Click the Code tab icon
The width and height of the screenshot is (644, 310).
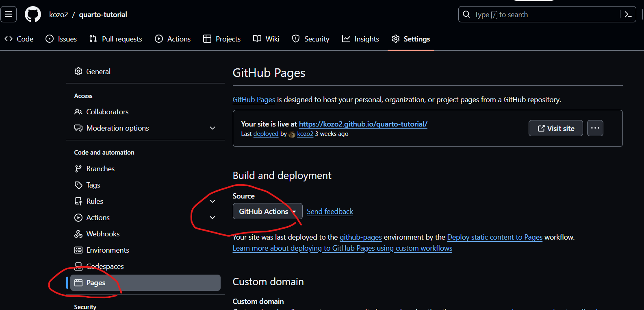point(9,39)
